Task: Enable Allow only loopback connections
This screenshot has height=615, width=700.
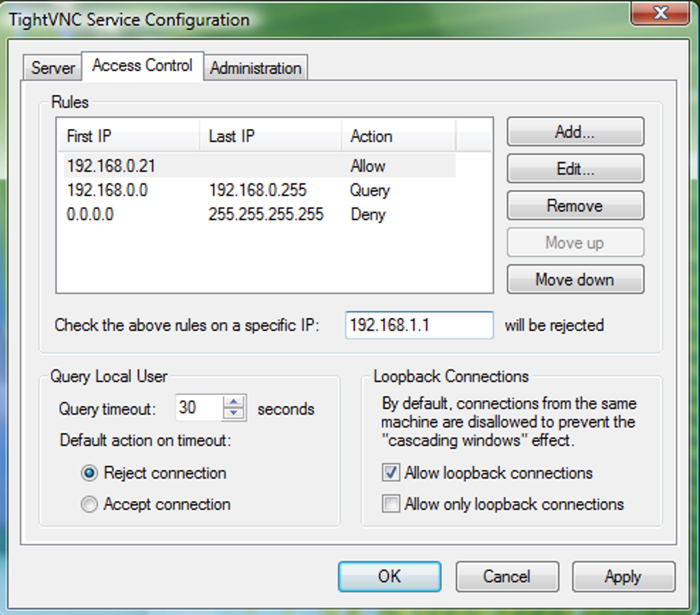Action: [390, 504]
